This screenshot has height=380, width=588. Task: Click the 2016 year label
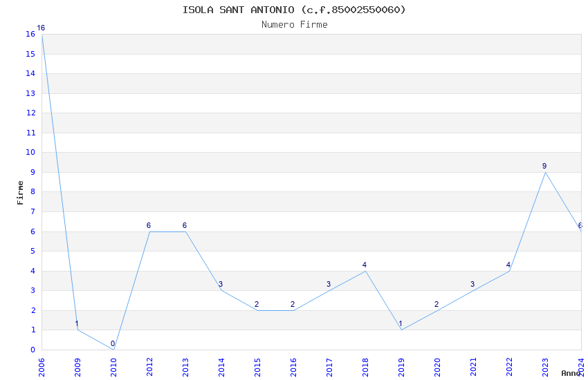point(293,368)
